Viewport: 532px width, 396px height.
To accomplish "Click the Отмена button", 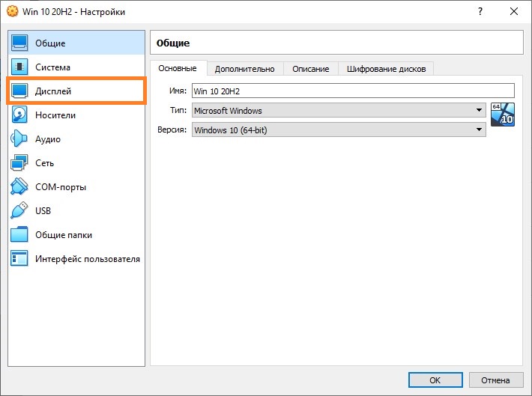I will (x=495, y=380).
